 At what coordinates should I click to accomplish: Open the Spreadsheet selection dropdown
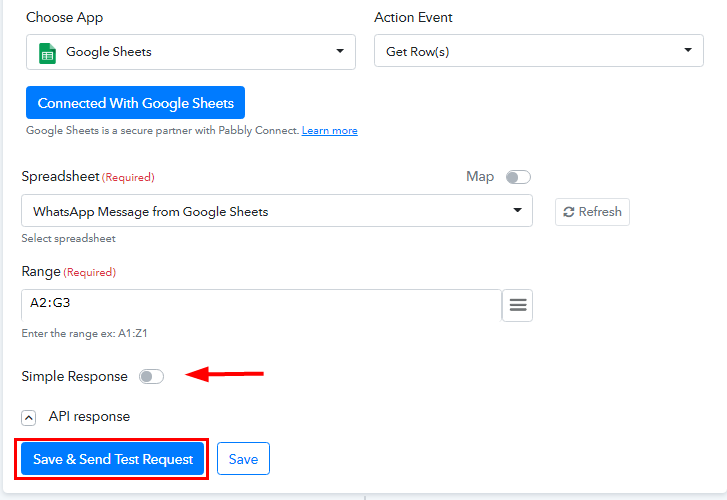pyautogui.click(x=277, y=211)
